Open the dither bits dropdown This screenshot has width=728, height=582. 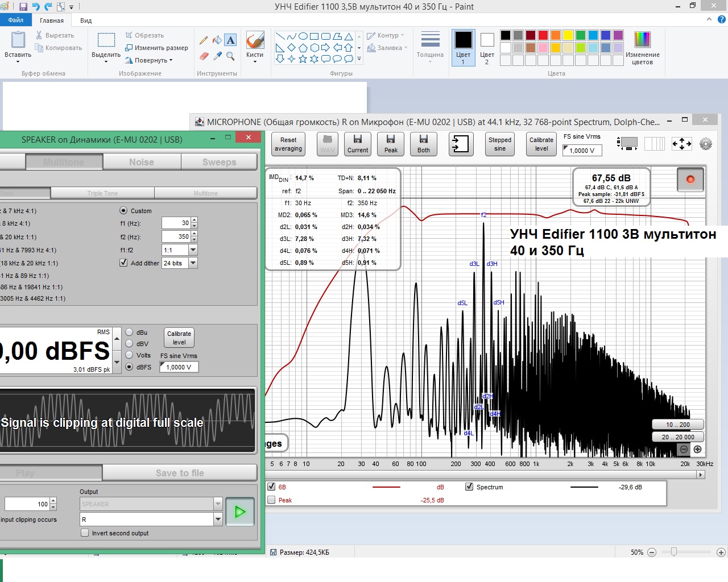pos(193,263)
